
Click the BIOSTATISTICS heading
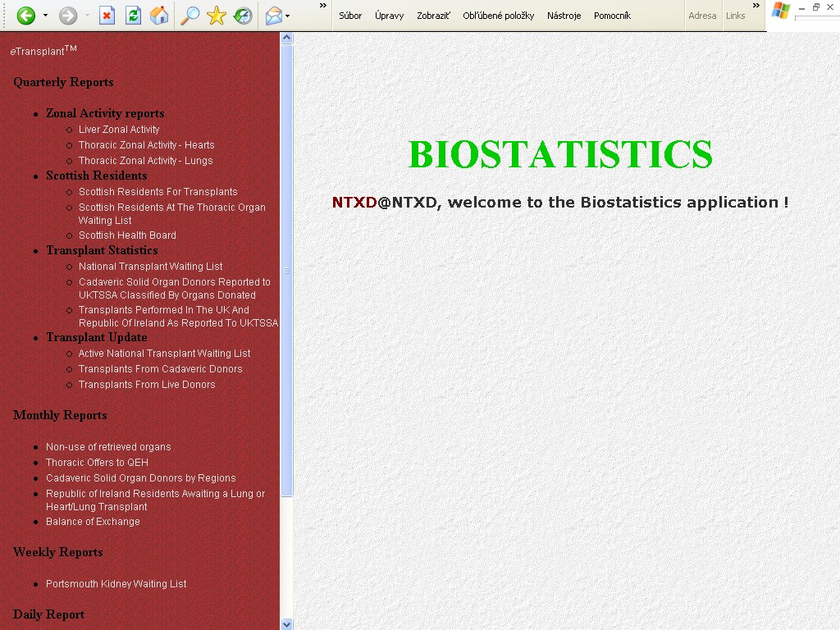[560, 154]
